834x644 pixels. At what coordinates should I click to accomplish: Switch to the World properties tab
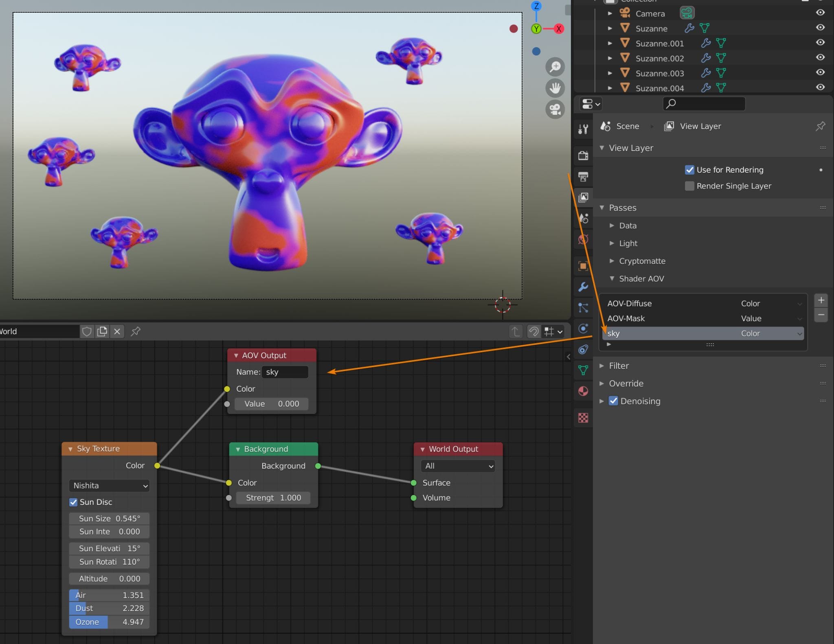point(583,239)
